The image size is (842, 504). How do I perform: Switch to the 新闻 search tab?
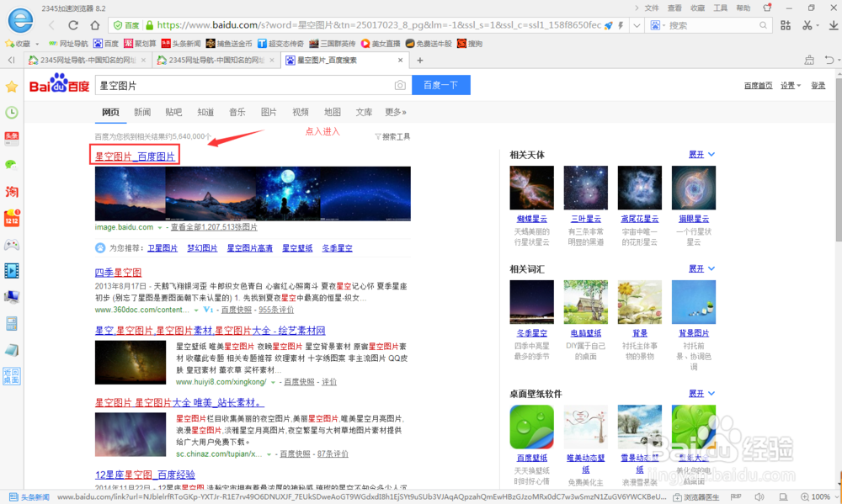141,112
